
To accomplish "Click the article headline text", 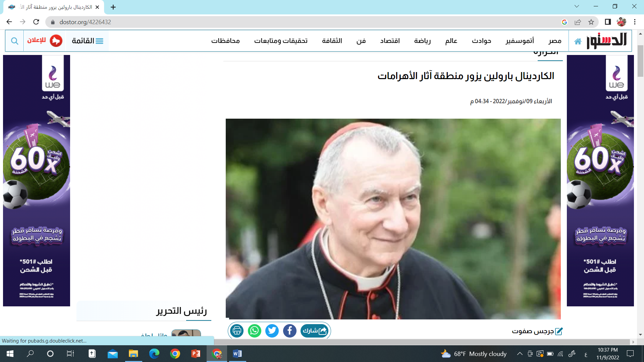I will click(x=466, y=76).
